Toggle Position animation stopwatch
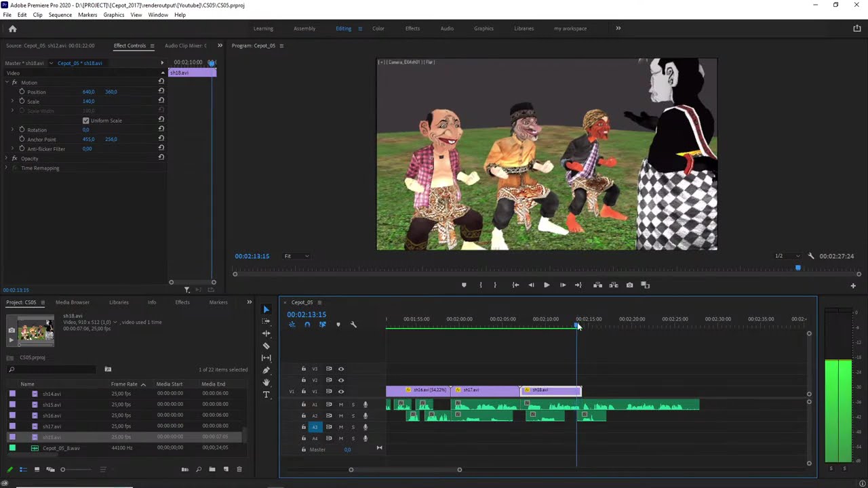Screen dimensions: 868x488 coord(22,91)
